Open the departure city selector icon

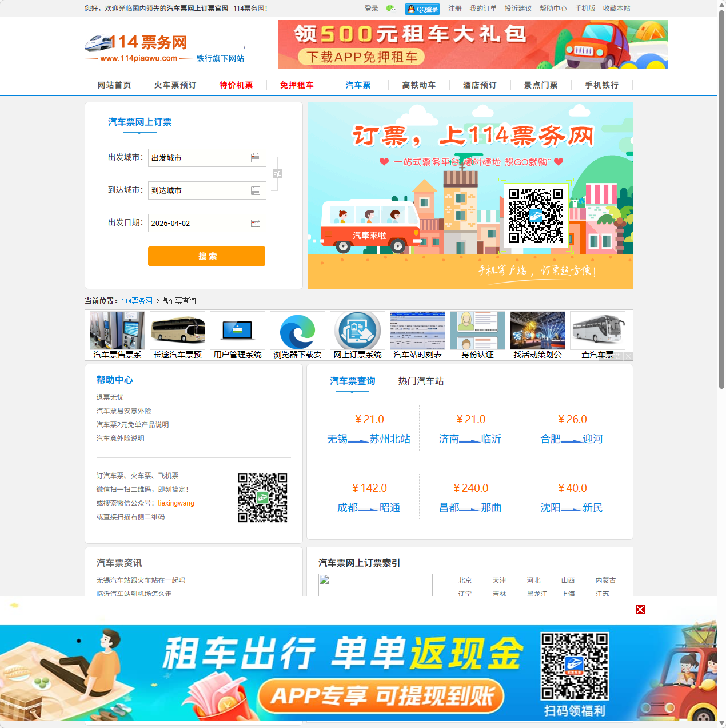[x=256, y=158]
